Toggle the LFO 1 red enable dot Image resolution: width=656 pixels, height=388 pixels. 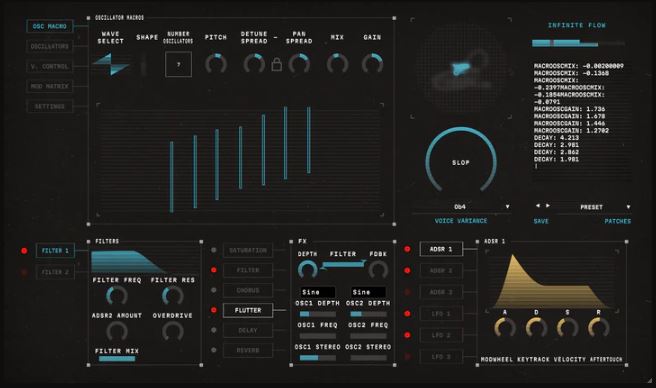407,313
